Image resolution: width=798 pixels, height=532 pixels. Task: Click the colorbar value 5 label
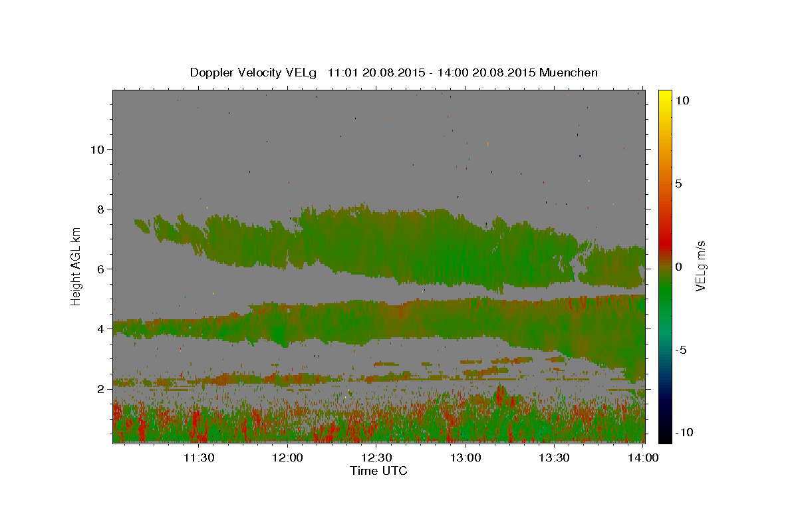(x=679, y=184)
